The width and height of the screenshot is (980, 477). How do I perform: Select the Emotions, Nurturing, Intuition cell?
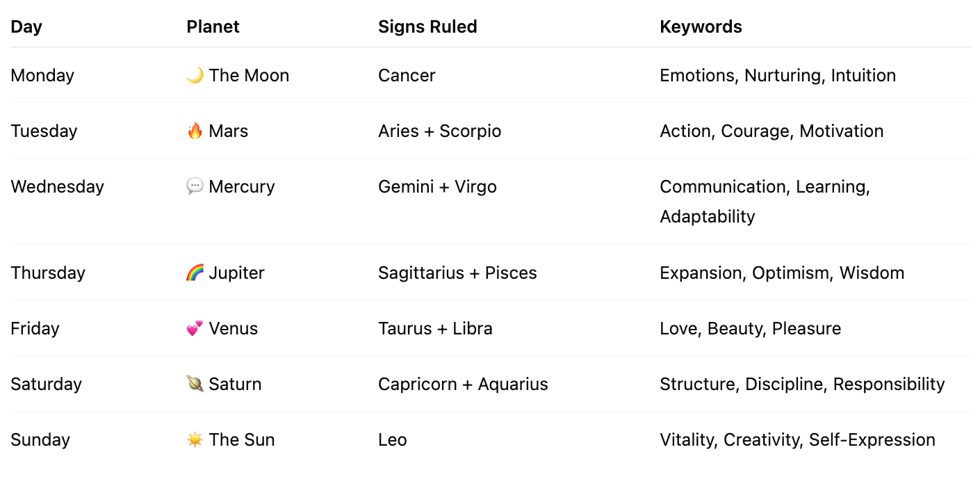click(x=778, y=75)
